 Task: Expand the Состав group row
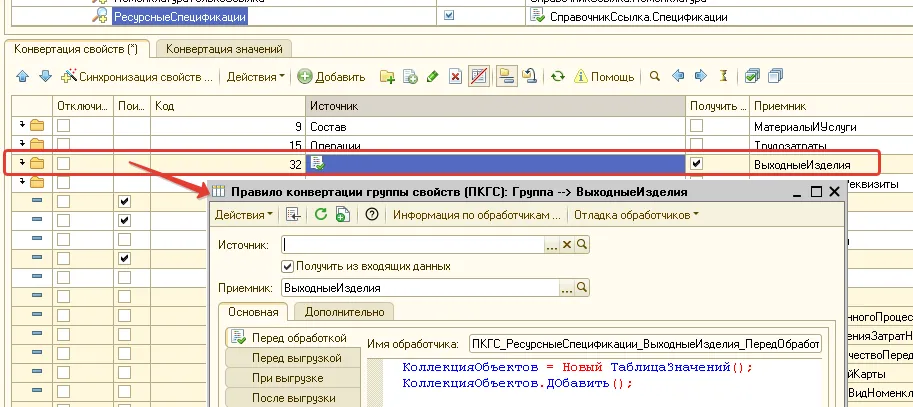[22, 126]
